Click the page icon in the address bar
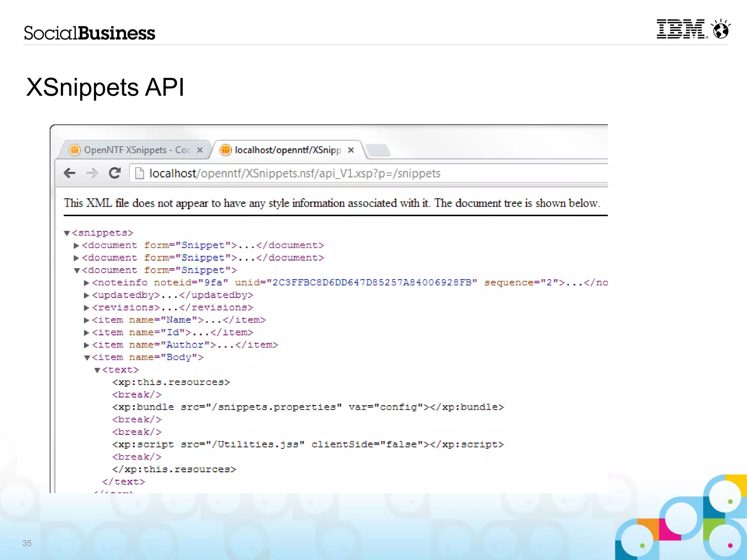Viewport: 747px width, 560px height. 139,173
